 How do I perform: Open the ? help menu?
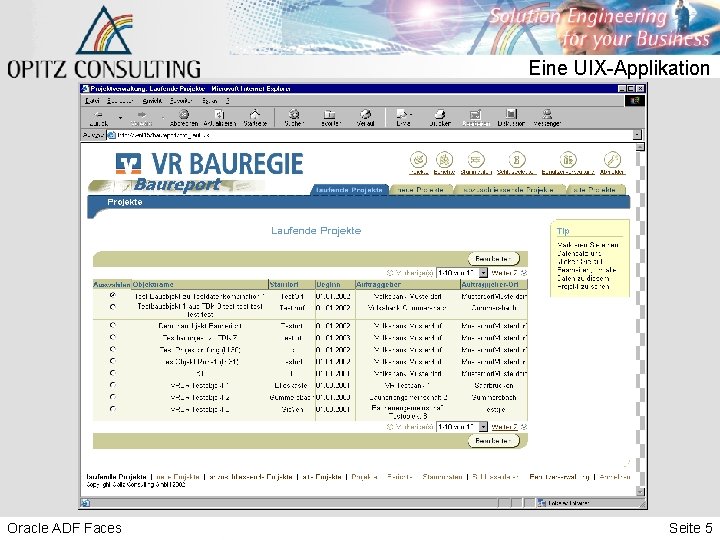(x=227, y=101)
